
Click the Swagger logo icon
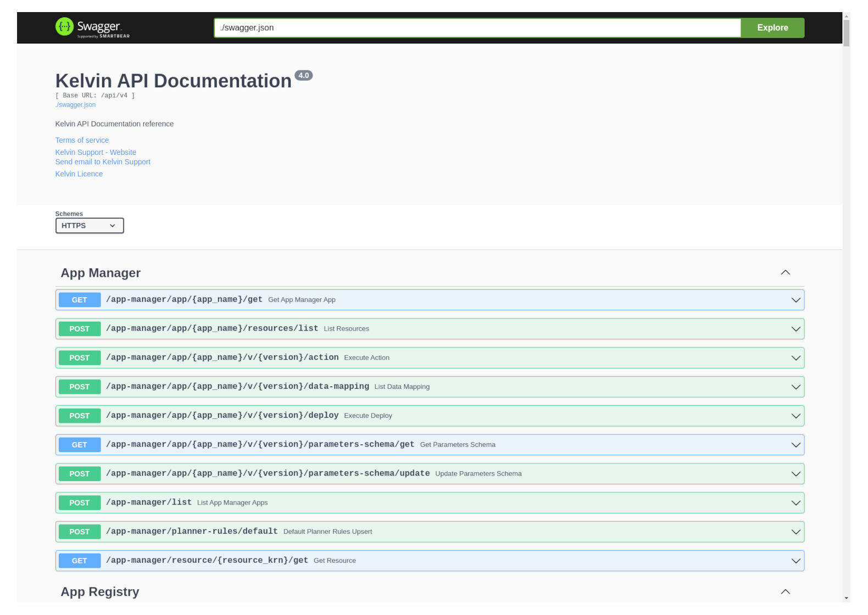tap(64, 27)
